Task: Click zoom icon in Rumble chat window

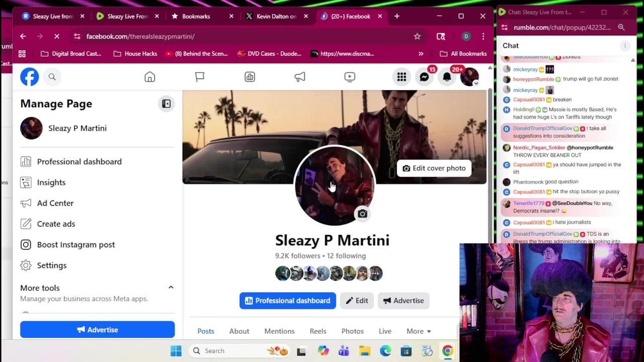Action: [621, 27]
